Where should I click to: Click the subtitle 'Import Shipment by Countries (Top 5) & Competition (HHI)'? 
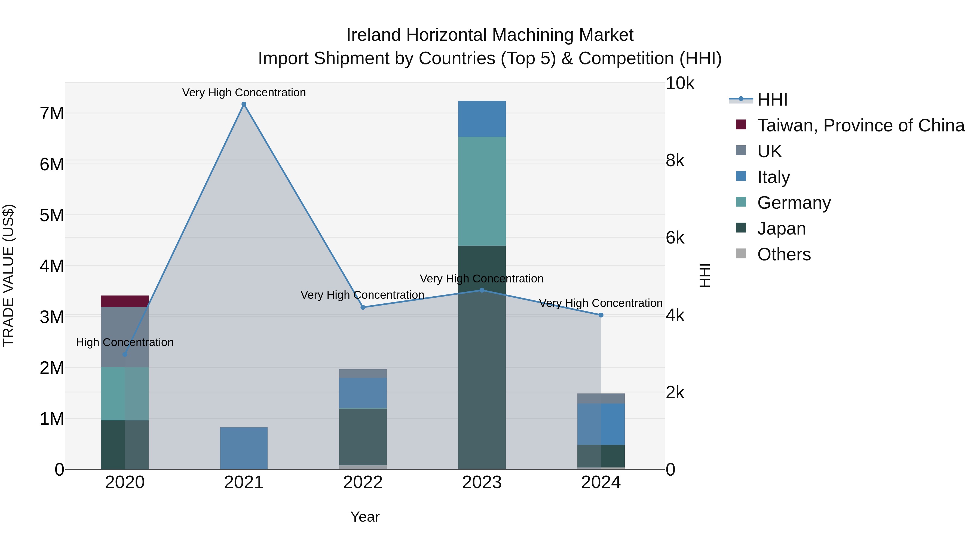[x=490, y=59]
